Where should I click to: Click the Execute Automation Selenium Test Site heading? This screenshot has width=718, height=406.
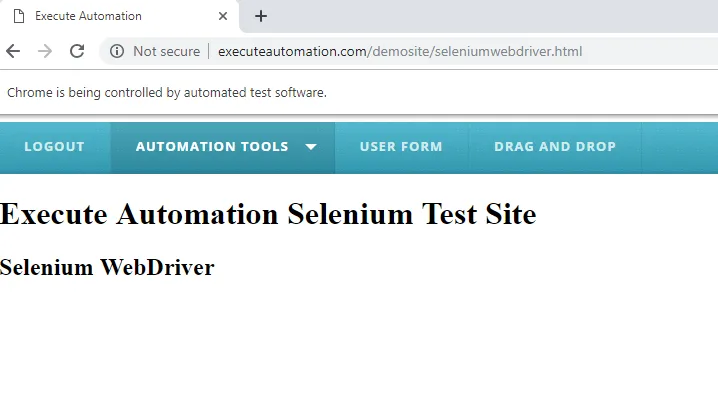268,214
